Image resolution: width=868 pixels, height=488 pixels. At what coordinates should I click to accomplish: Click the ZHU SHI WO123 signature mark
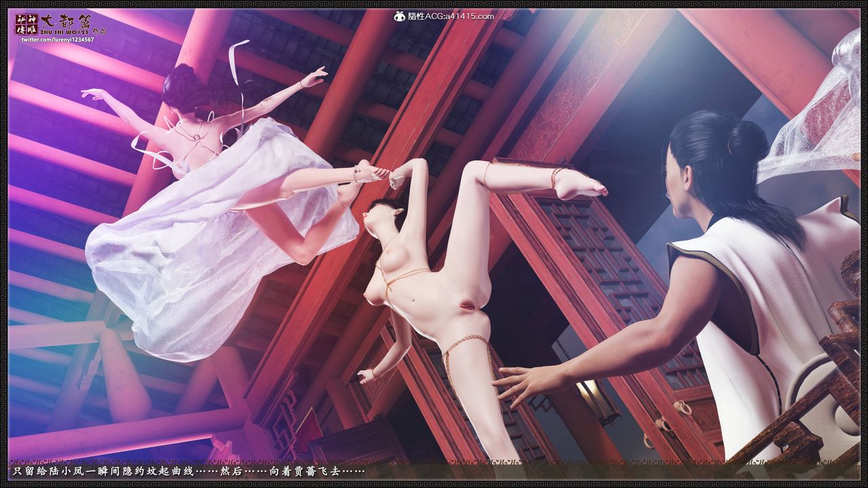coord(64,32)
